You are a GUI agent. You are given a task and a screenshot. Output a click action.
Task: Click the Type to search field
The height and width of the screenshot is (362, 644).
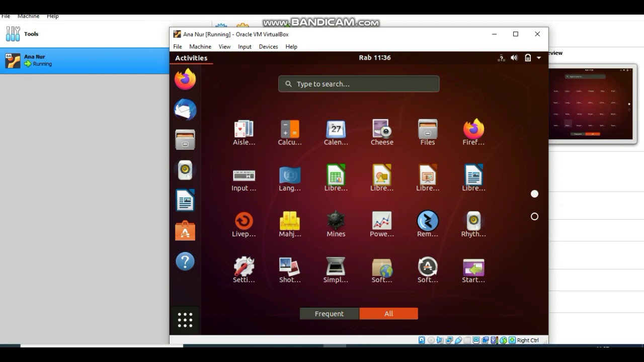[359, 84]
